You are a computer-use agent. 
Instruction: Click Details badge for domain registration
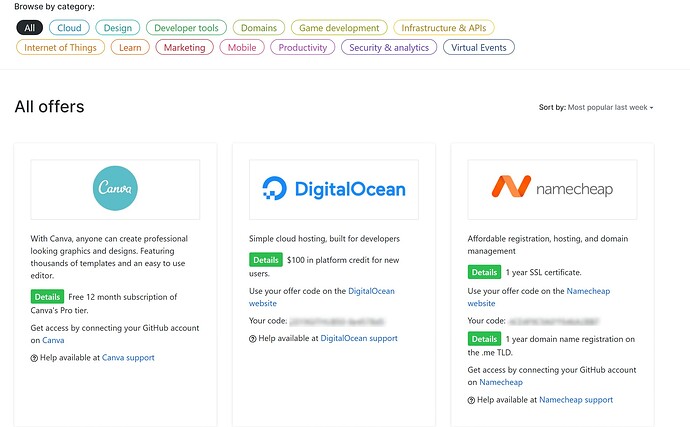click(x=484, y=339)
